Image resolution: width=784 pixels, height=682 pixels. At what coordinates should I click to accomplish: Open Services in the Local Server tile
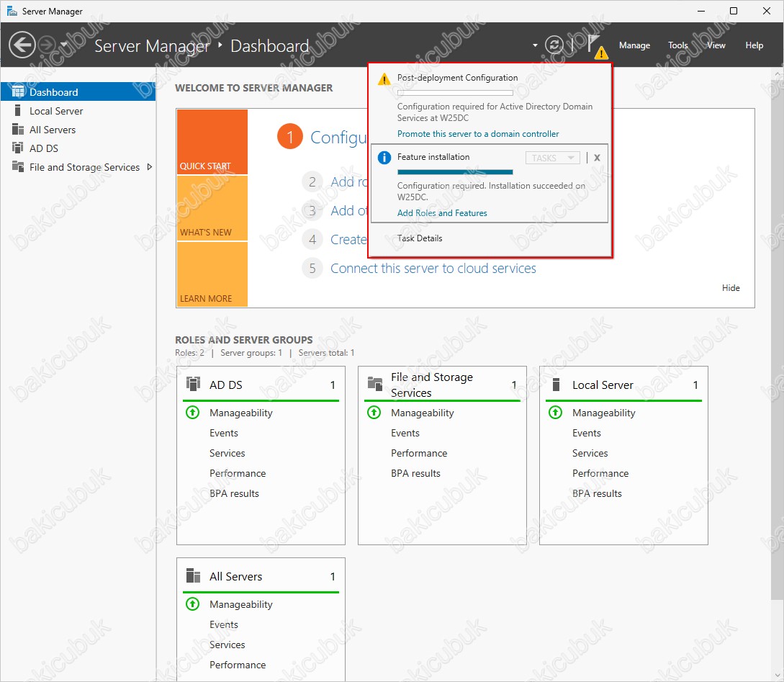point(590,452)
